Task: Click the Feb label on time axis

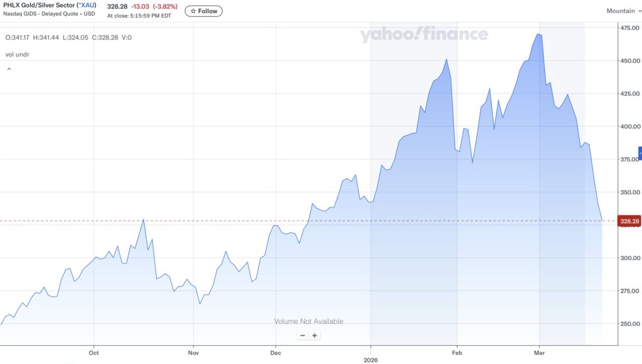Action: coord(456,353)
